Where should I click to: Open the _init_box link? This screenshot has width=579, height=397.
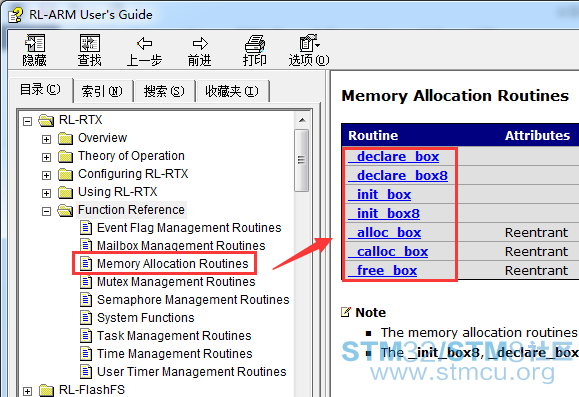pyautogui.click(x=380, y=195)
